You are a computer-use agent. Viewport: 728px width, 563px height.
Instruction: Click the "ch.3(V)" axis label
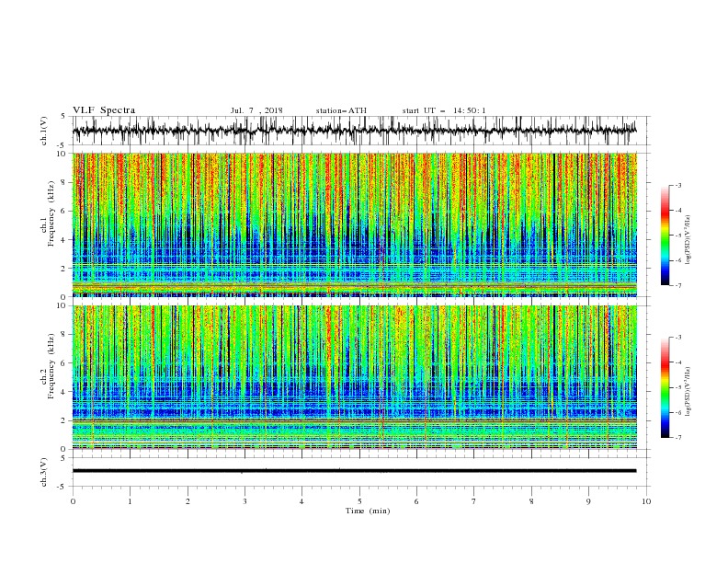point(44,472)
